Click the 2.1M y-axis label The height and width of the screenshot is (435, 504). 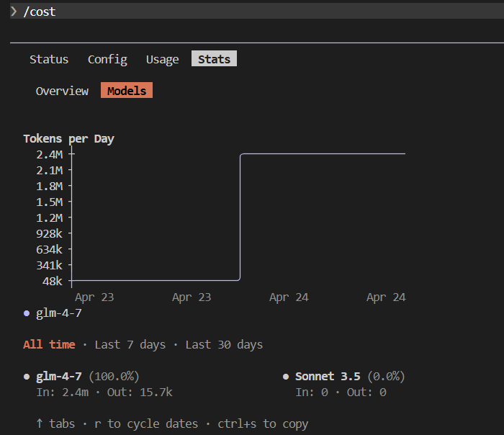[x=49, y=171]
